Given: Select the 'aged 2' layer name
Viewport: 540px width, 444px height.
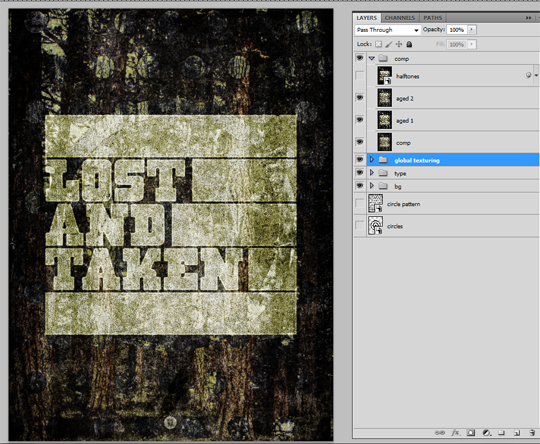Looking at the screenshot, I should click(405, 99).
